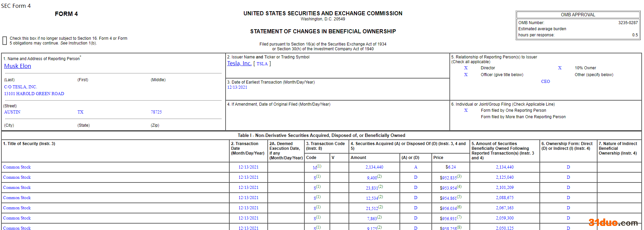The height and width of the screenshot is (230, 644).
Task: Open the Musk Elon reporting person link
Action: (17, 66)
